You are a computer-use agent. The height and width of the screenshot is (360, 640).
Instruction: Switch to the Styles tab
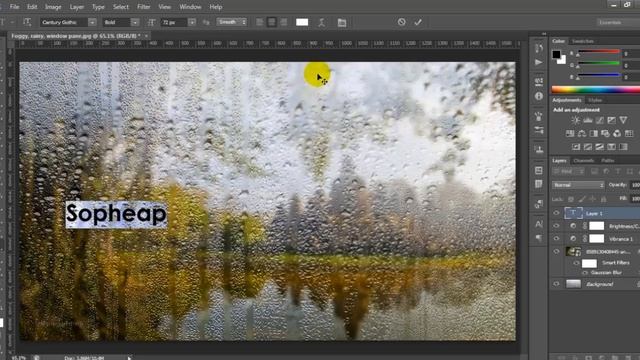coord(595,100)
